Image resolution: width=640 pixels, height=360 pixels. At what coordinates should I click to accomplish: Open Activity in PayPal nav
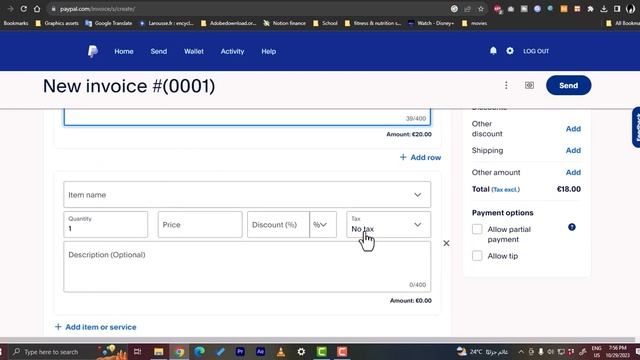click(232, 51)
